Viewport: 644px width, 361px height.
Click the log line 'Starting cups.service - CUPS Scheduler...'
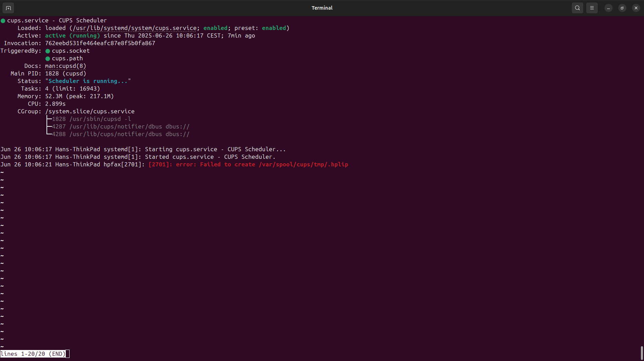tap(215, 149)
